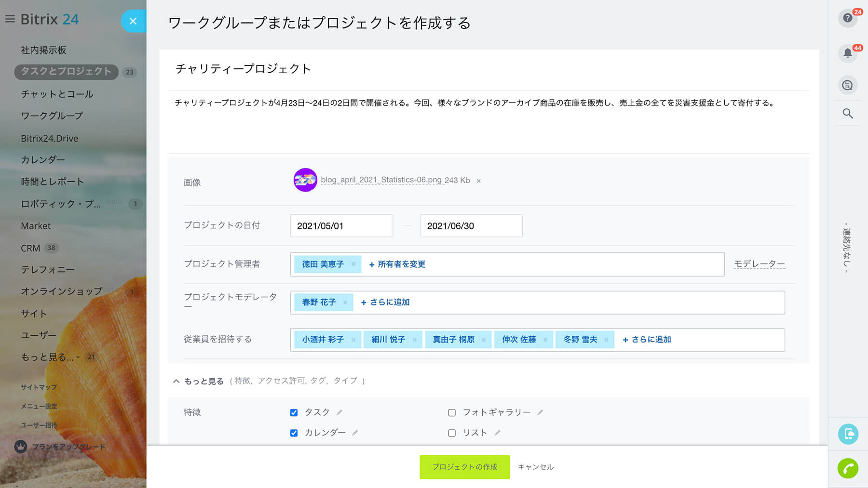868x488 pixels.
Task: Click キャンセル to cancel creation
Action: pyautogui.click(x=536, y=467)
